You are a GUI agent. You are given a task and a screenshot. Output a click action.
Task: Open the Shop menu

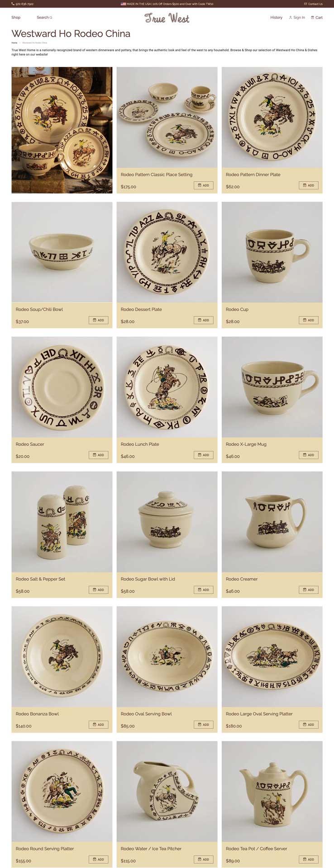coord(16,18)
